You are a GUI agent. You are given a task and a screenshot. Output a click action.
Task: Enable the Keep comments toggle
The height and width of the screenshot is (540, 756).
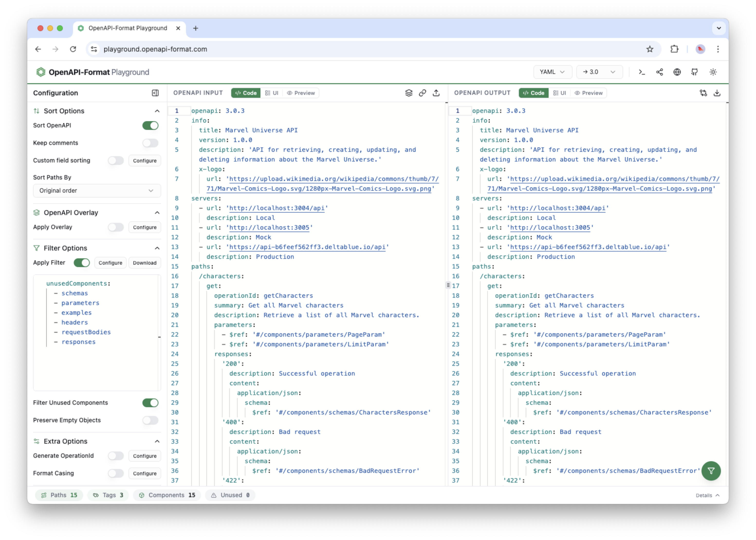[150, 143]
